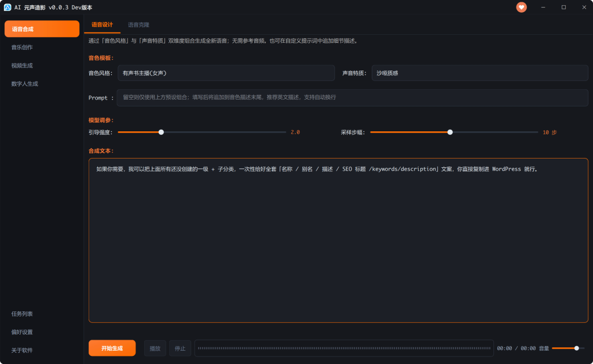Screen dimensions: 593x364
Task: Adjust the 引导强度 slider handle
Action: pyautogui.click(x=161, y=133)
